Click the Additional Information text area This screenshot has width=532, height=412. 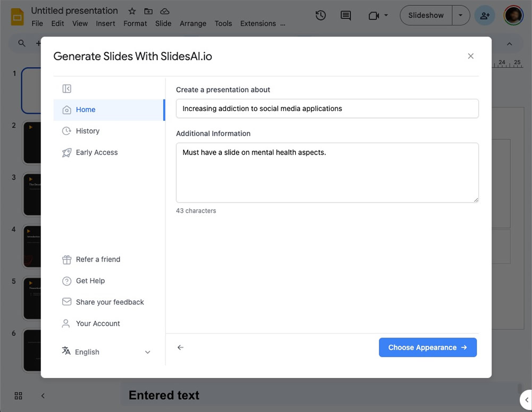[x=327, y=173]
